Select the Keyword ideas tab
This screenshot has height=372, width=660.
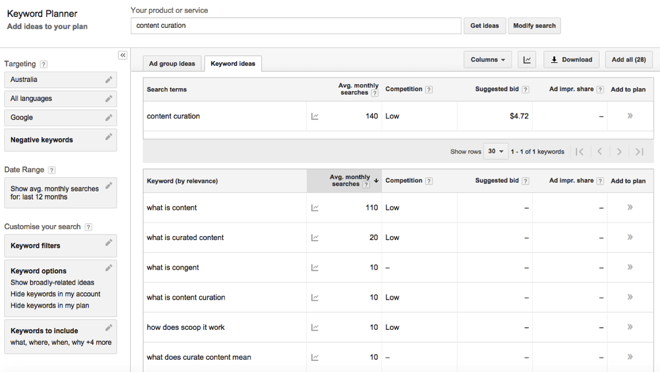click(233, 64)
